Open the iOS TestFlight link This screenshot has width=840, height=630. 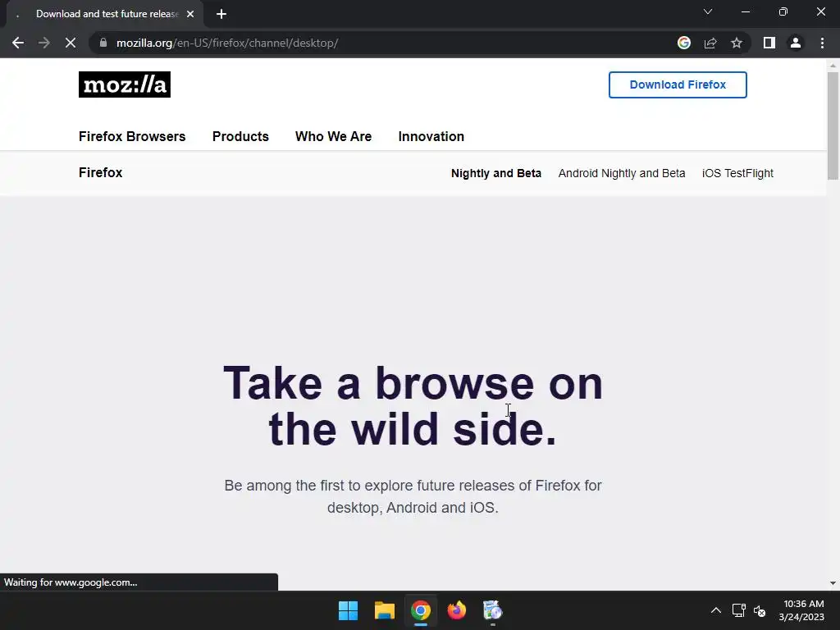(737, 173)
